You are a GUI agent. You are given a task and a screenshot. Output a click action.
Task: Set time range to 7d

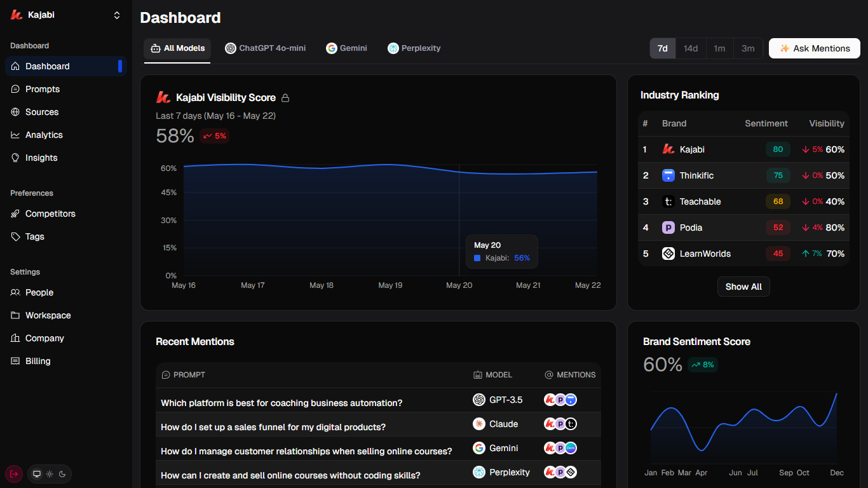click(x=663, y=48)
